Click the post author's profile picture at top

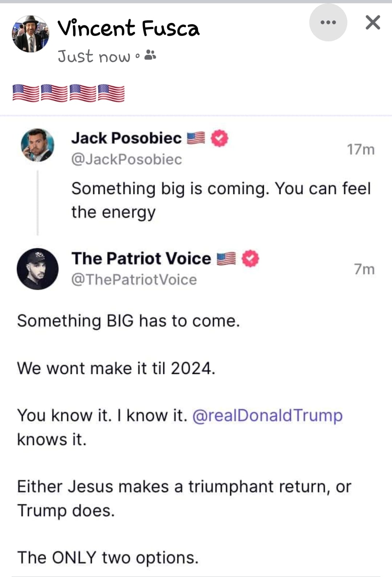30,34
